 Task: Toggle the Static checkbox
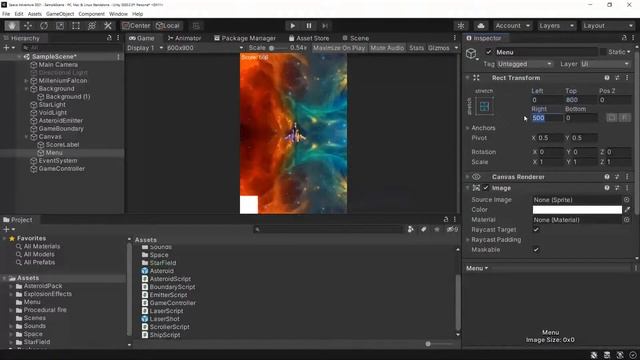[603, 52]
